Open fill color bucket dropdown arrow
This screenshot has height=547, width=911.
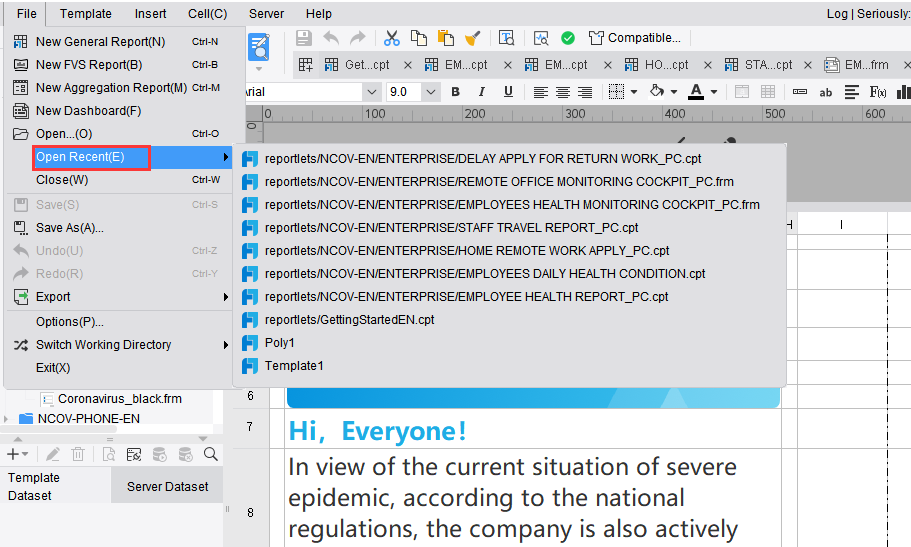tap(674, 92)
